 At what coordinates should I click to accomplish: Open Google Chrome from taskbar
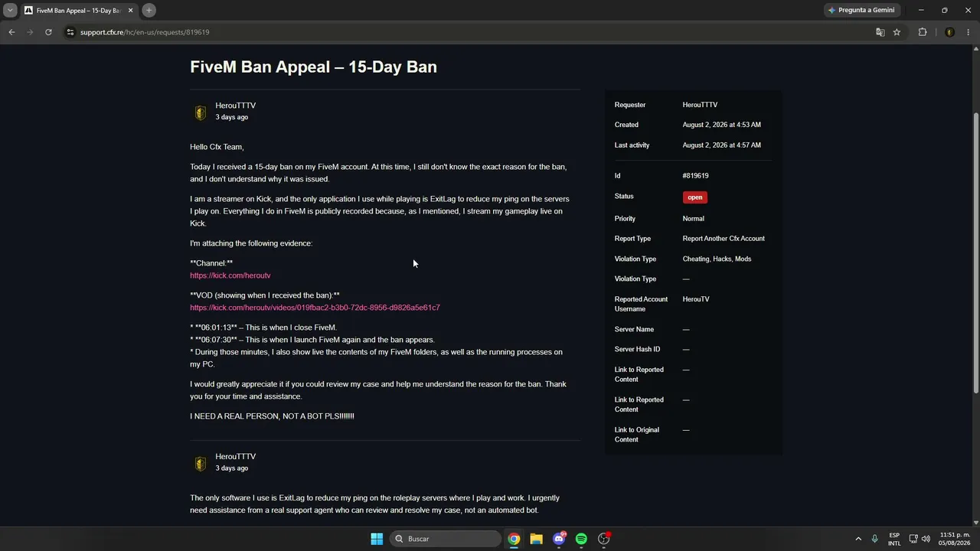[514, 539]
